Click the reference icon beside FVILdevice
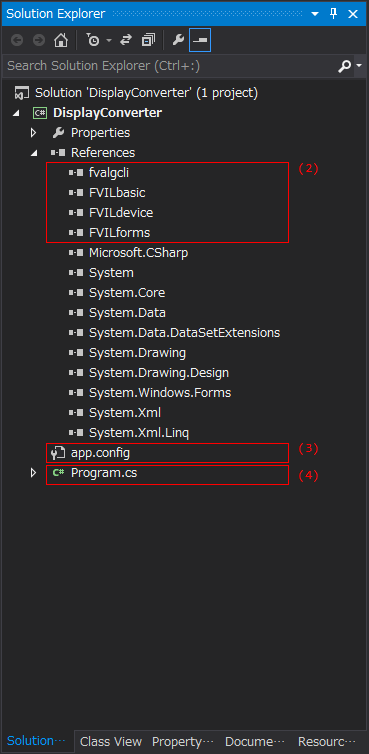This screenshot has width=369, height=754. click(x=76, y=213)
